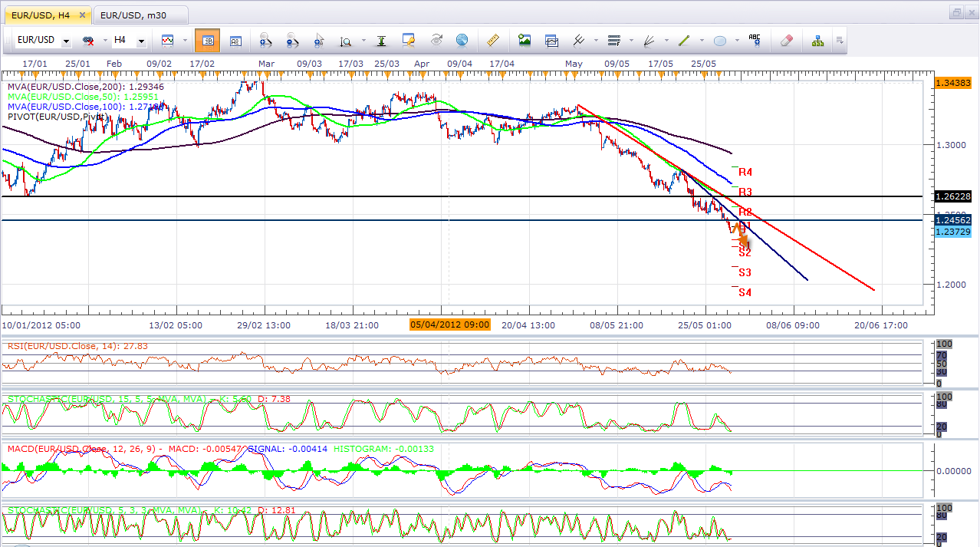Click the S4 pivot support label

pyautogui.click(x=745, y=292)
